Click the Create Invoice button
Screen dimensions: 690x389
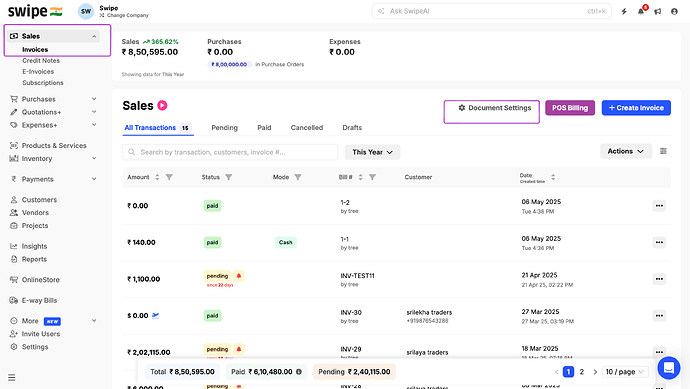[x=636, y=108]
